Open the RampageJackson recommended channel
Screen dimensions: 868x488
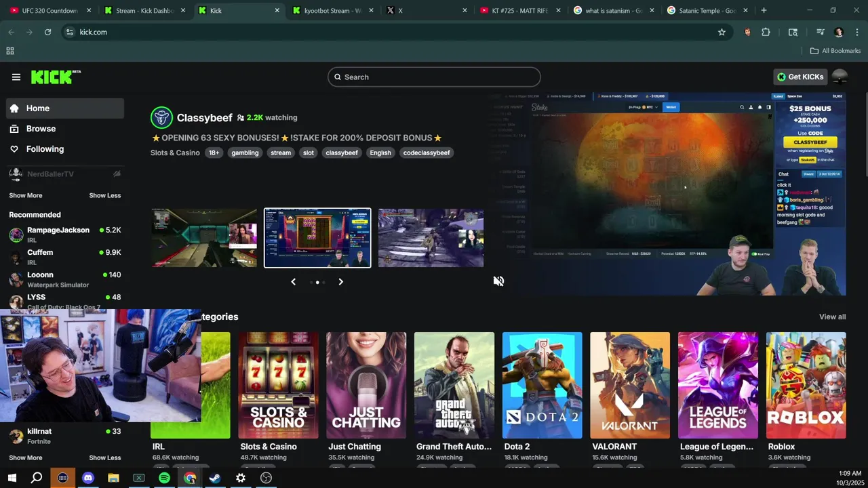65,235
